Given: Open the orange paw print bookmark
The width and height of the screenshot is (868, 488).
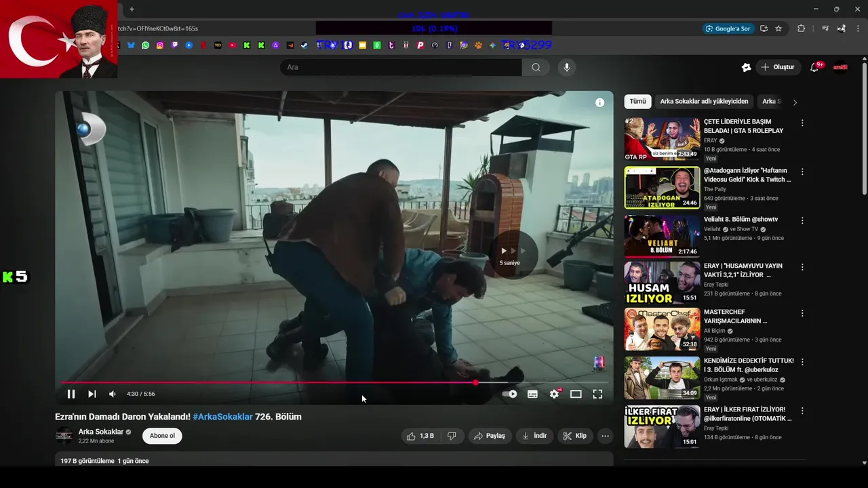Looking at the screenshot, I should tap(478, 45).
